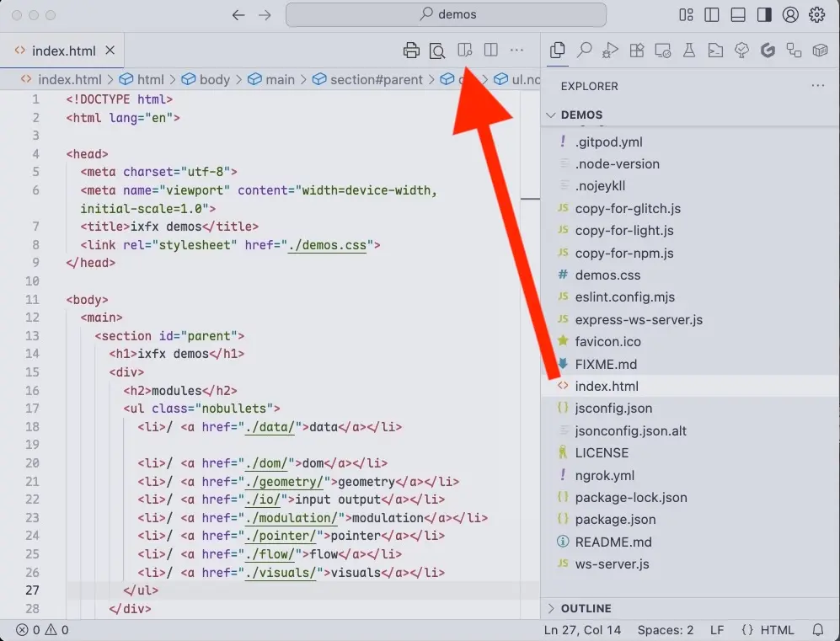
Task: Toggle the split editor layout icon
Action: tap(490, 50)
